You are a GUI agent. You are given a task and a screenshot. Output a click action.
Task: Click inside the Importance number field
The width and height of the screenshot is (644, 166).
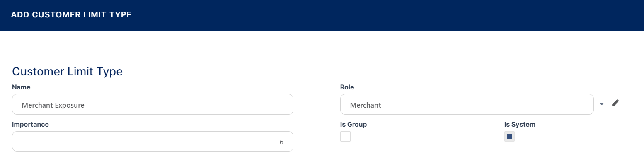pyautogui.click(x=153, y=142)
